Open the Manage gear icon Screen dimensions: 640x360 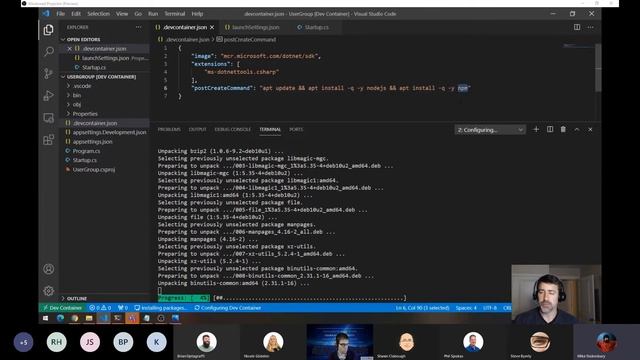click(49, 291)
